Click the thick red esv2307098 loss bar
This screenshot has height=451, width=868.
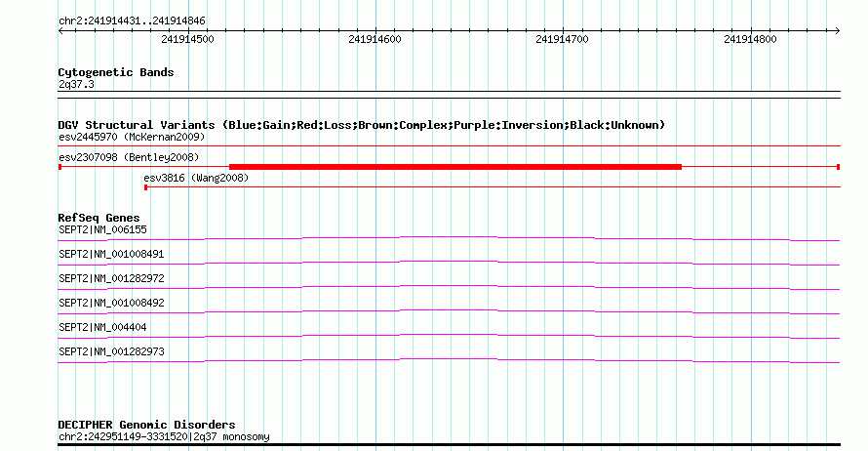[x=455, y=167]
